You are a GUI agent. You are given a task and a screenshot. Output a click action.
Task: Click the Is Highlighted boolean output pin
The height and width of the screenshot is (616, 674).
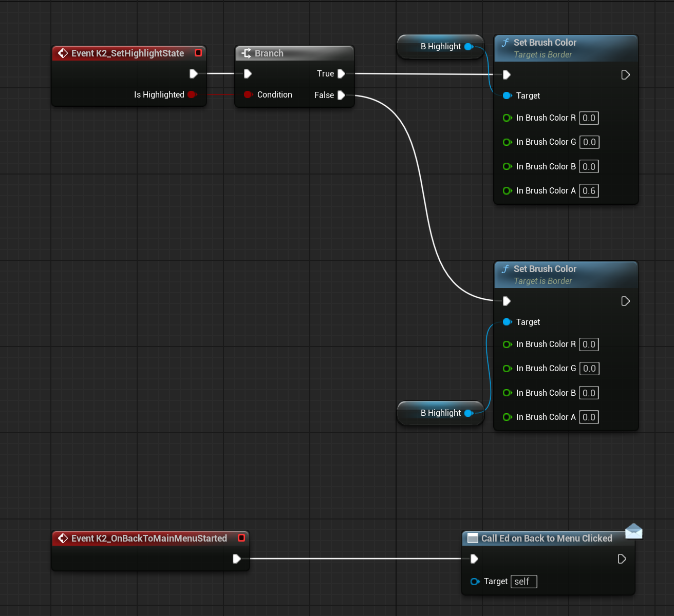(x=192, y=94)
